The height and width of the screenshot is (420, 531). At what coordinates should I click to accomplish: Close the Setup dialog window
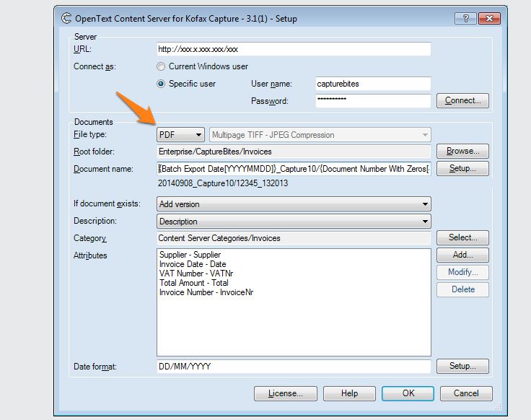[x=489, y=18]
